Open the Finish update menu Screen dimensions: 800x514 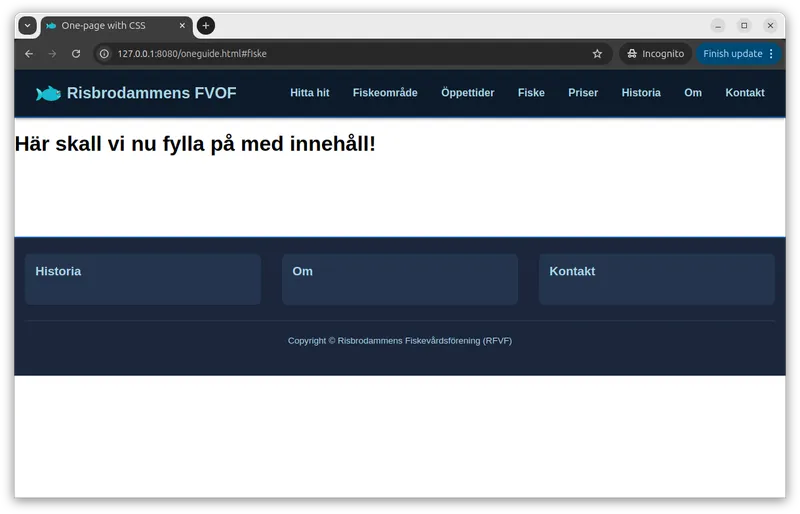(739, 54)
